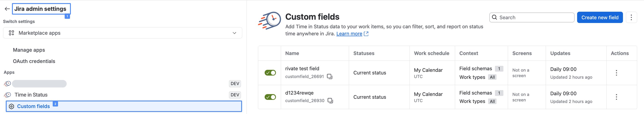Click Field schemas count in rivate test field row
The image size is (644, 114).
(499, 69)
